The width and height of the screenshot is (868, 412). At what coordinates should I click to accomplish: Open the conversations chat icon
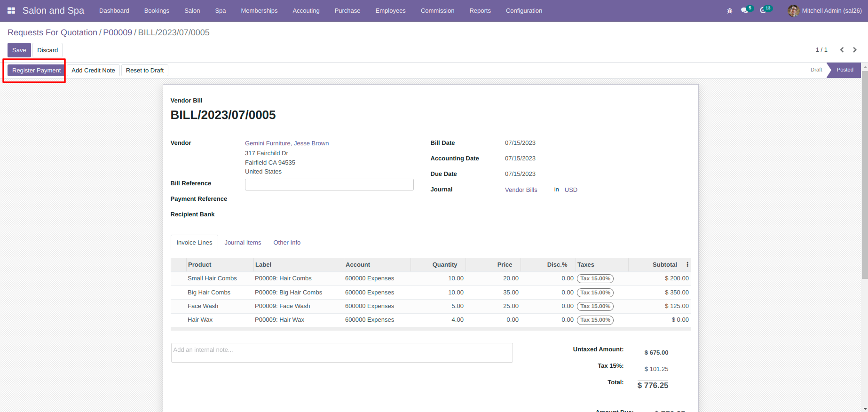click(x=745, y=10)
